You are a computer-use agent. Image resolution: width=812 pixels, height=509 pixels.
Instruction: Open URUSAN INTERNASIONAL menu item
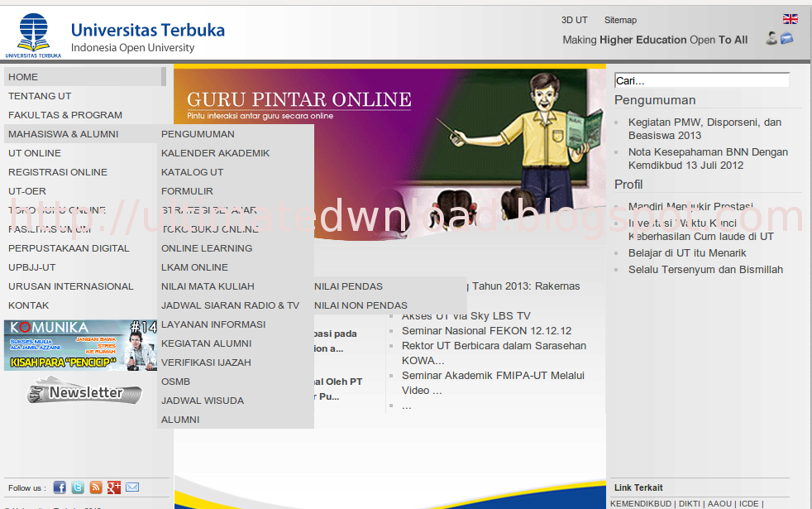point(71,286)
